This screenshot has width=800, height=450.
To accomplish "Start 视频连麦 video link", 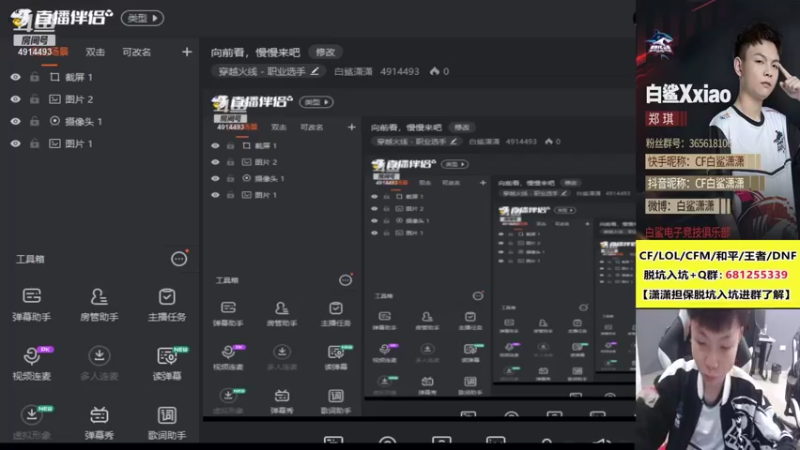I will 32,364.
